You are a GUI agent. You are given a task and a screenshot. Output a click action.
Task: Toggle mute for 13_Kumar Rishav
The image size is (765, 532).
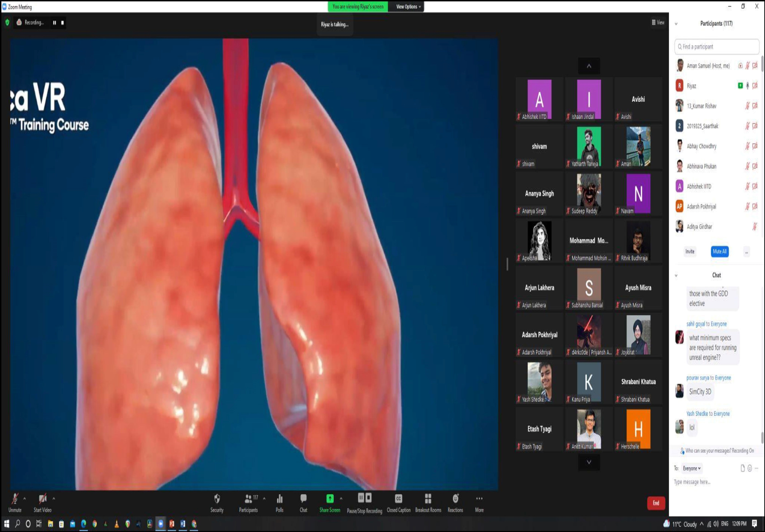747,106
